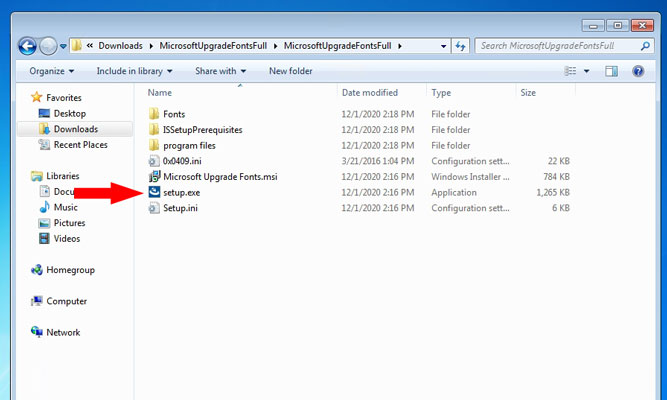The width and height of the screenshot is (667, 400).
Task: Select the setup.exe application icon
Action: (x=154, y=192)
